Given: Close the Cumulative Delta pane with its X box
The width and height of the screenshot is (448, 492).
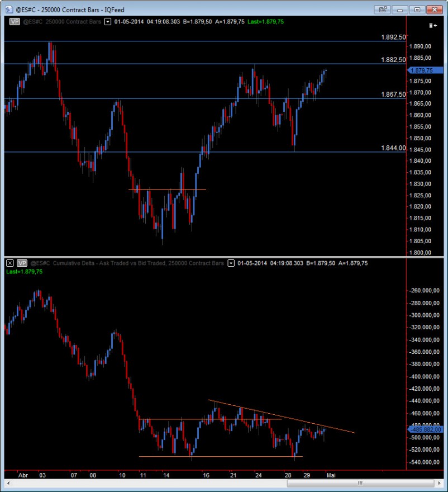Looking at the screenshot, I should pyautogui.click(x=10, y=263).
